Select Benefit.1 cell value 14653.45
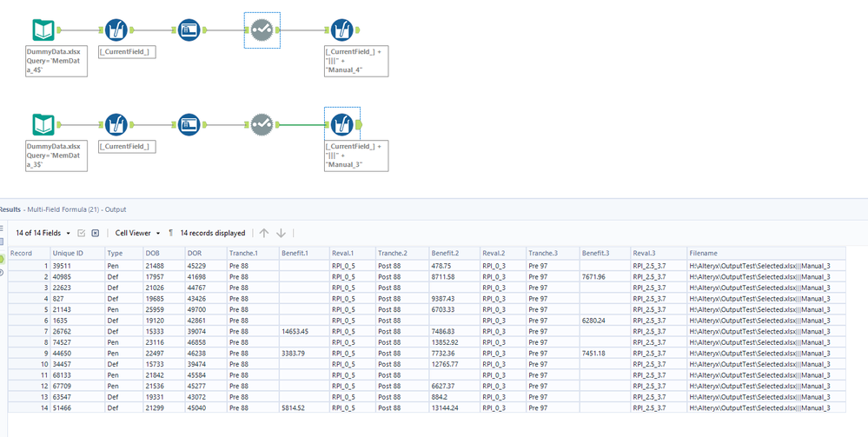Viewport: 868px width, 437px height. (x=304, y=331)
